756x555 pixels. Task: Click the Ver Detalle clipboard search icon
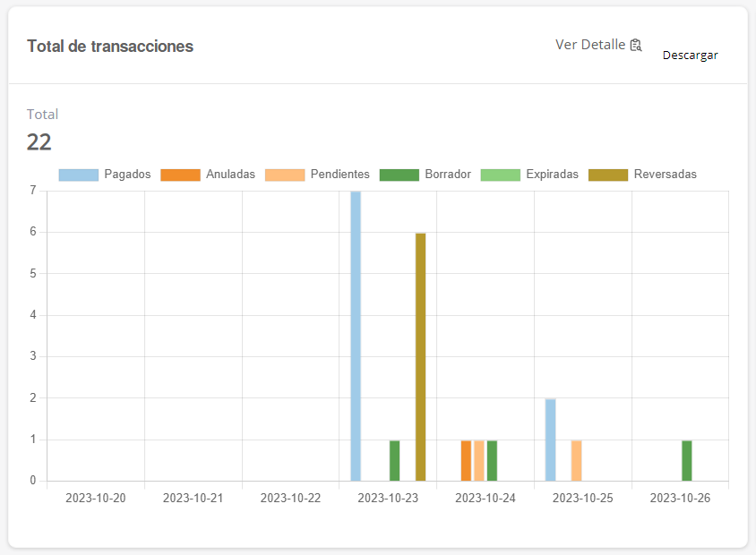636,45
